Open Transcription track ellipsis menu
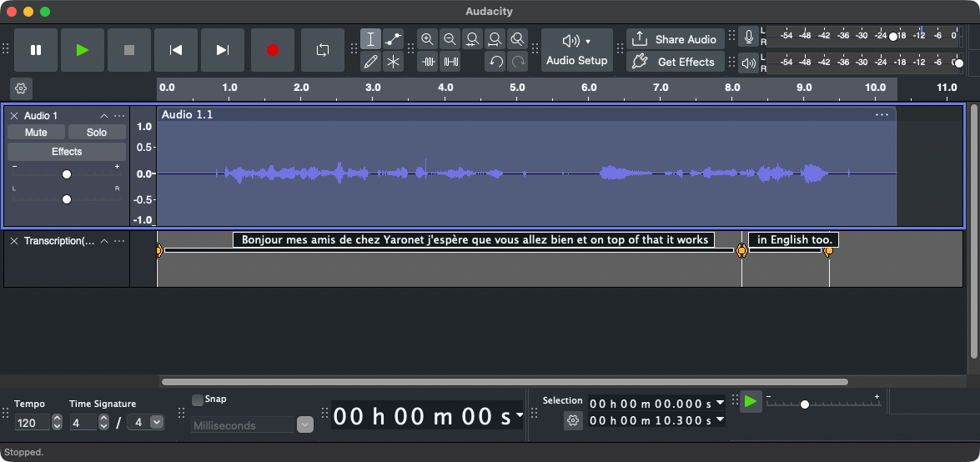The image size is (980, 462). [x=119, y=241]
